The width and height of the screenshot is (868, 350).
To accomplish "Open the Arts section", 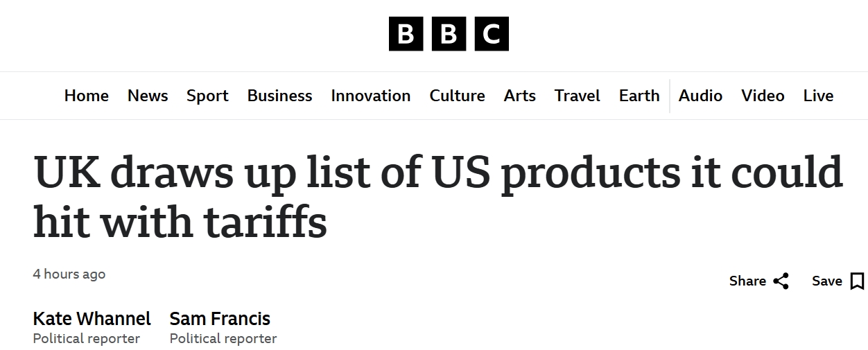I will click(x=520, y=96).
